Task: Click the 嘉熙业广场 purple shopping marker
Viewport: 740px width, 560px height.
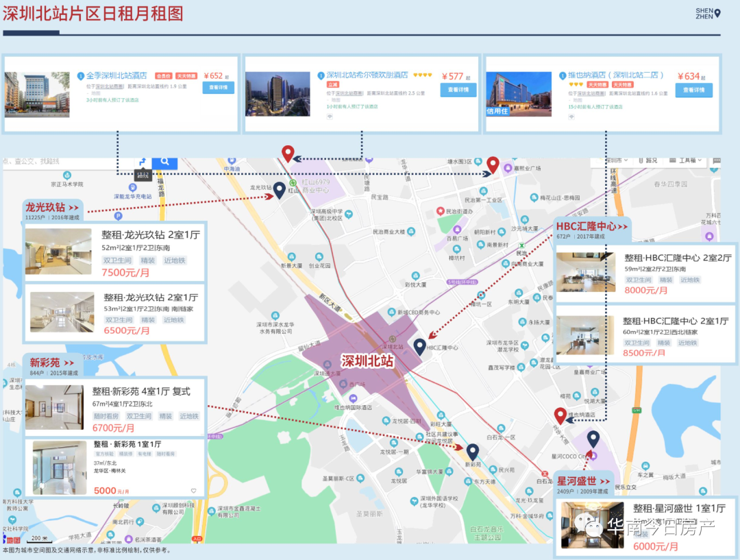Action: [508, 168]
